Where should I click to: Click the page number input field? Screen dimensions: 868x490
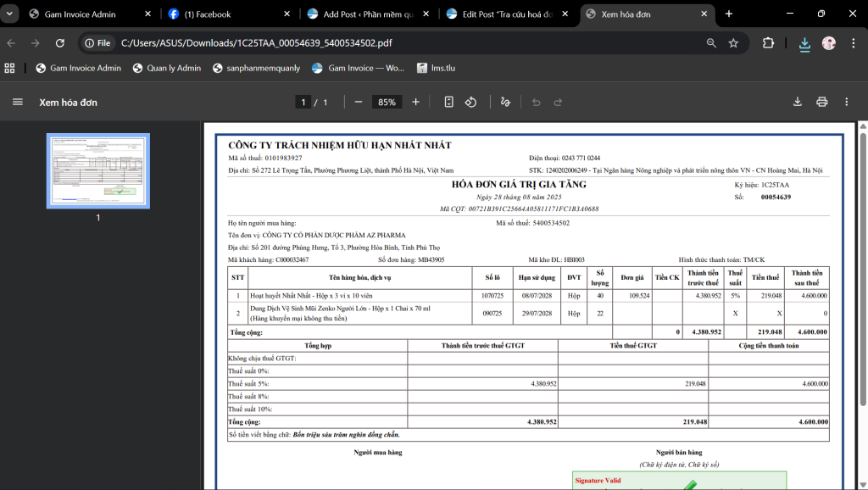(303, 102)
